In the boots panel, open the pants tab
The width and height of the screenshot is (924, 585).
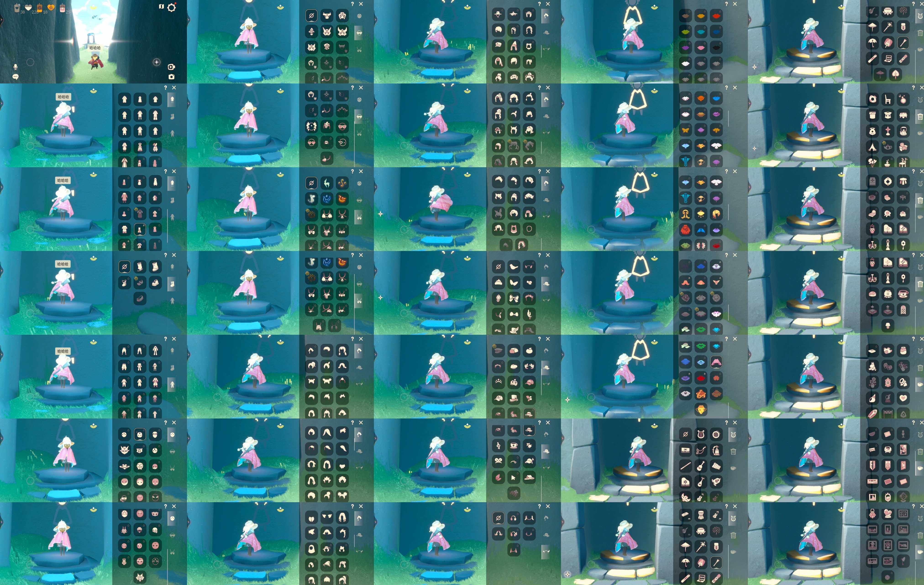(x=172, y=301)
